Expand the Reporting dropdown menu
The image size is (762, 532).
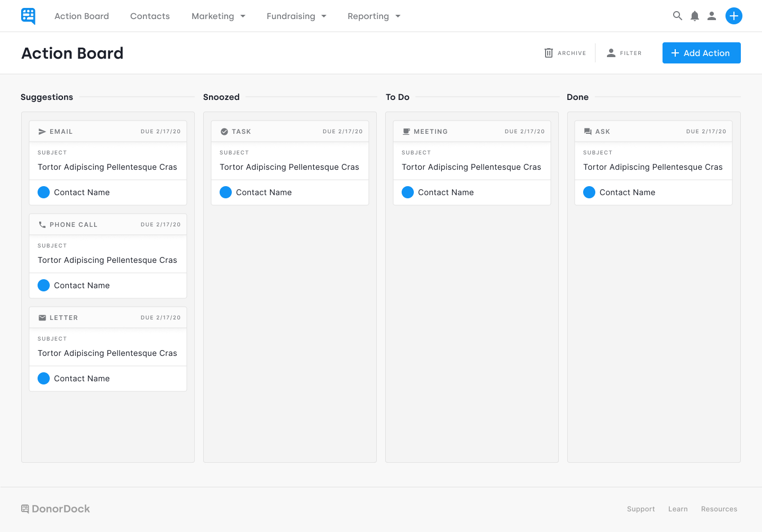coord(374,16)
